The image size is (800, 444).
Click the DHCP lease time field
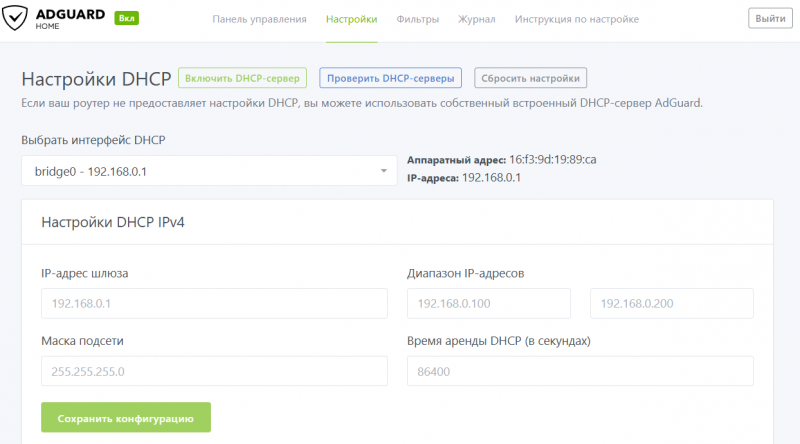coord(579,371)
